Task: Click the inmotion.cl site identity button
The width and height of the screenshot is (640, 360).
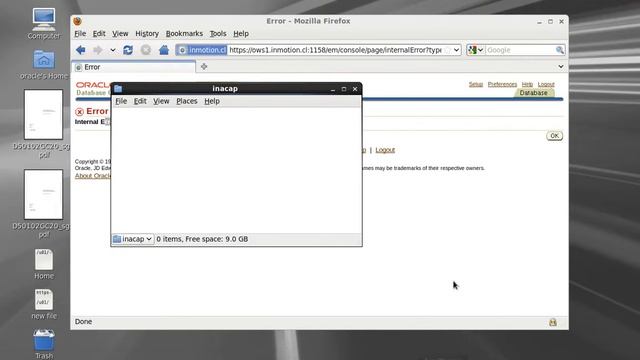Action: [202, 50]
